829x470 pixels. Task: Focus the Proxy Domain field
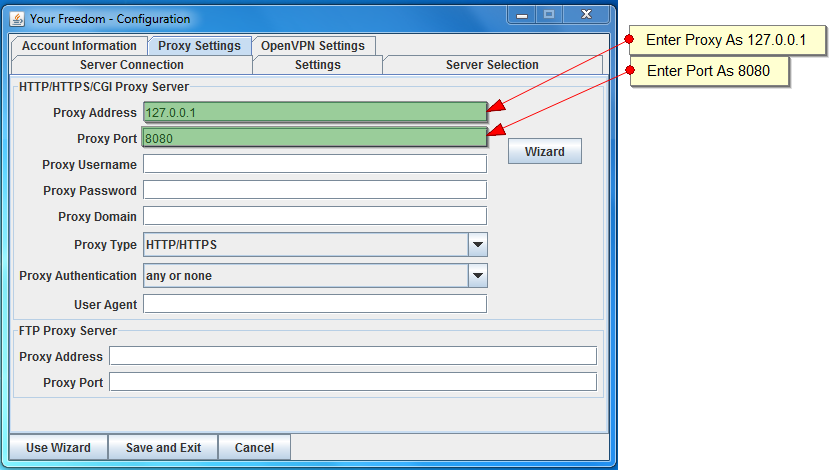pyautogui.click(x=315, y=216)
